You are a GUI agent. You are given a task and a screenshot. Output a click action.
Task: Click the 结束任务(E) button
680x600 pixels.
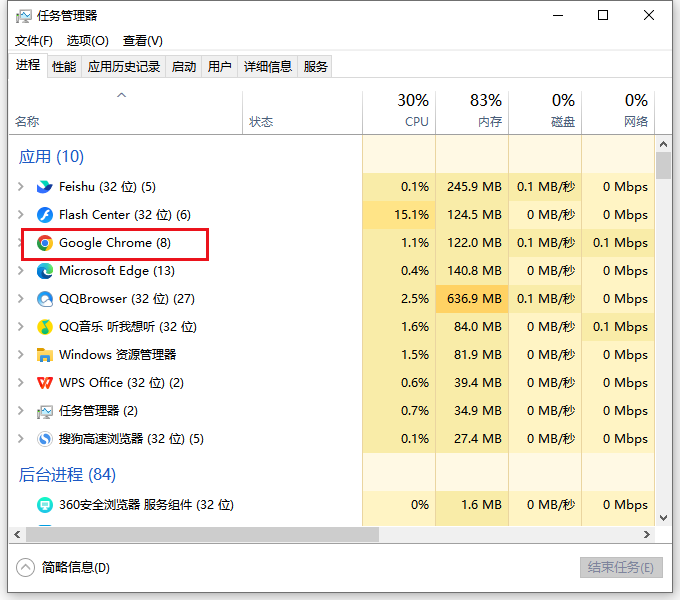point(621,567)
